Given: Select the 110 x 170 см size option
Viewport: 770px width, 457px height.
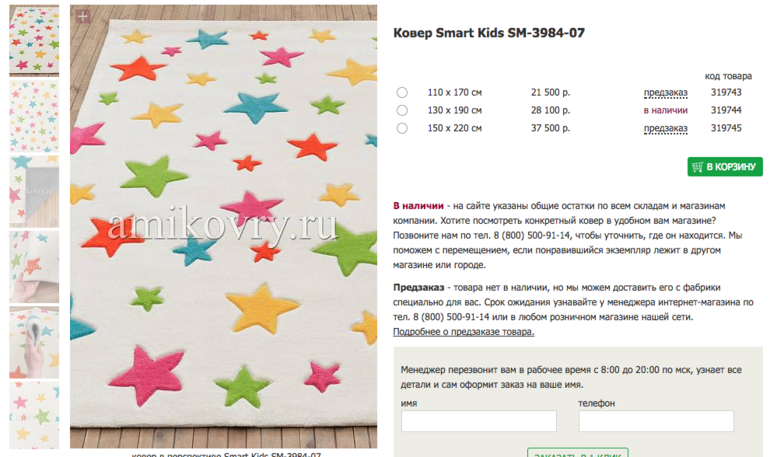Looking at the screenshot, I should [x=402, y=92].
